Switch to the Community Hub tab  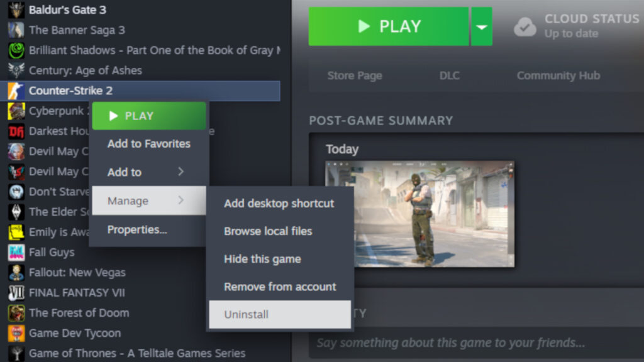[558, 75]
